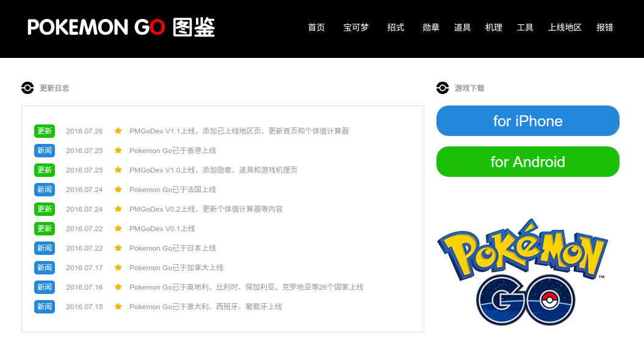The image size is (644, 358).
Task: Go to the 招式 page
Action: [x=396, y=27]
